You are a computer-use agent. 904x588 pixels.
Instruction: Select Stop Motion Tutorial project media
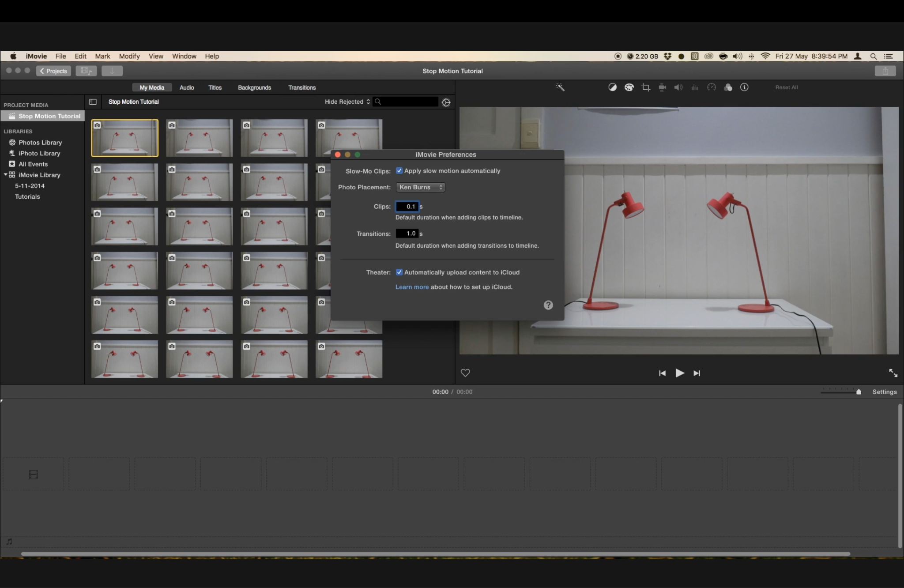click(x=42, y=116)
